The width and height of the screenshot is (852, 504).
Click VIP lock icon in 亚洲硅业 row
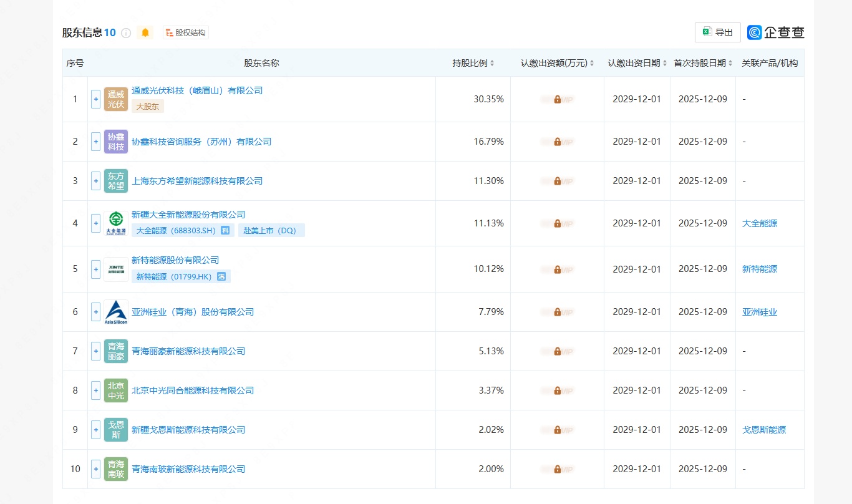click(x=557, y=312)
